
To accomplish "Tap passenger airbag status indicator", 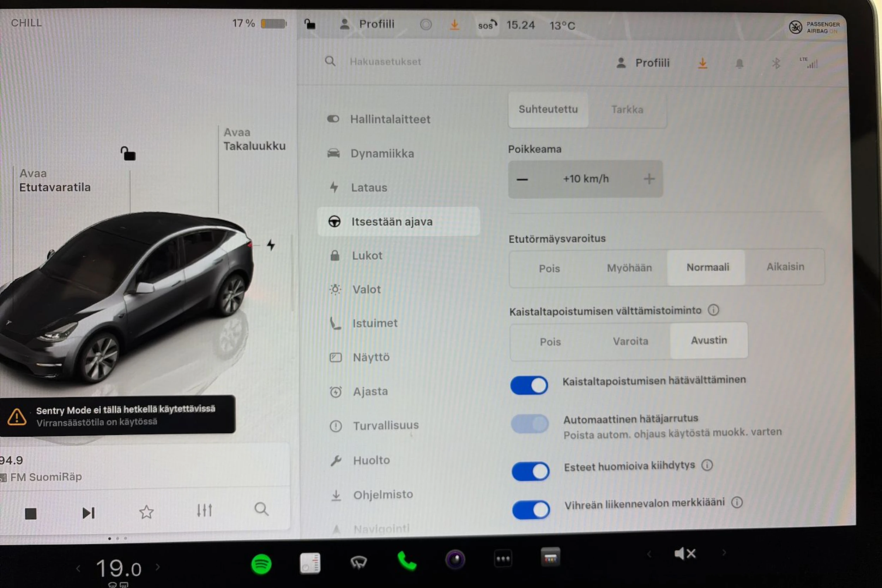I will click(814, 27).
